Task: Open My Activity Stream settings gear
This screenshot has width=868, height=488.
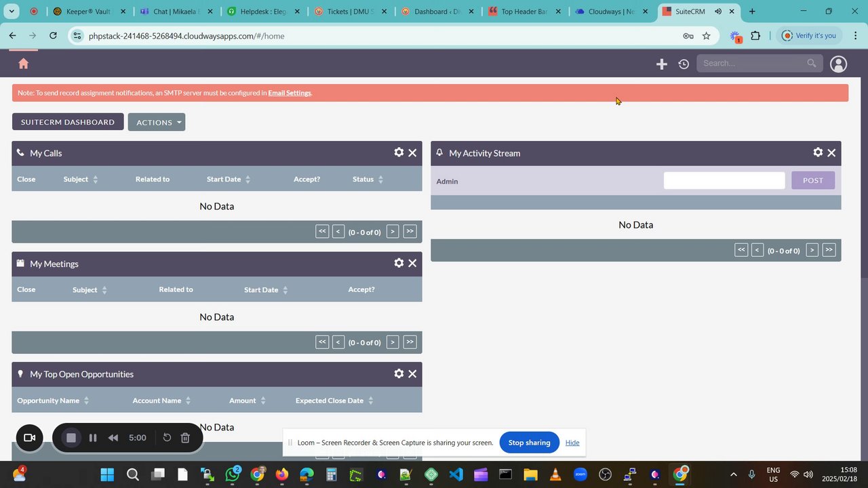Action: point(818,152)
